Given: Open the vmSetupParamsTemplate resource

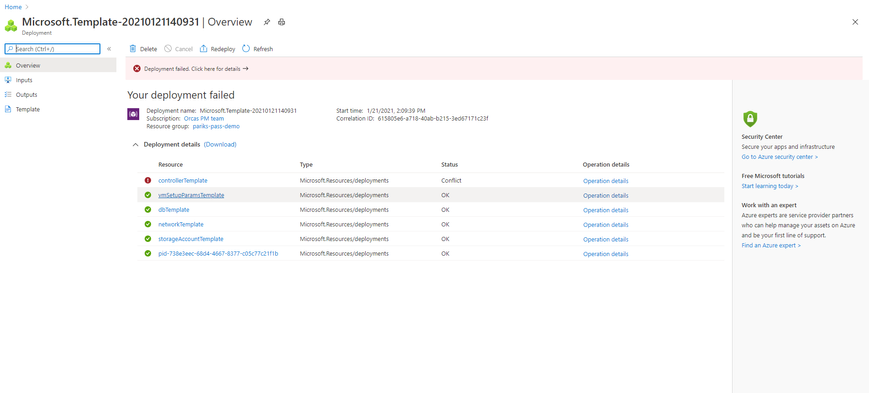Looking at the screenshot, I should coord(191,195).
